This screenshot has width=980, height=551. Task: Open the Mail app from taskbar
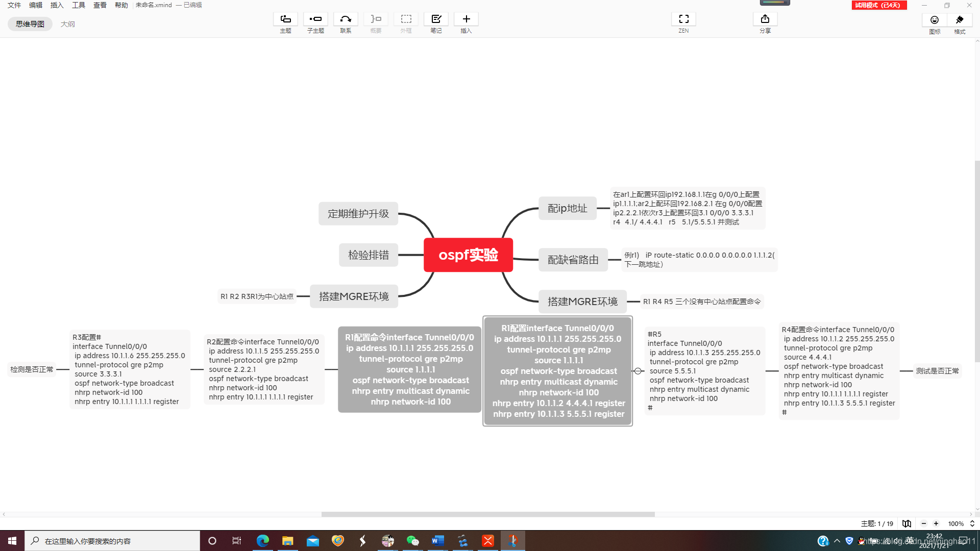click(x=313, y=541)
